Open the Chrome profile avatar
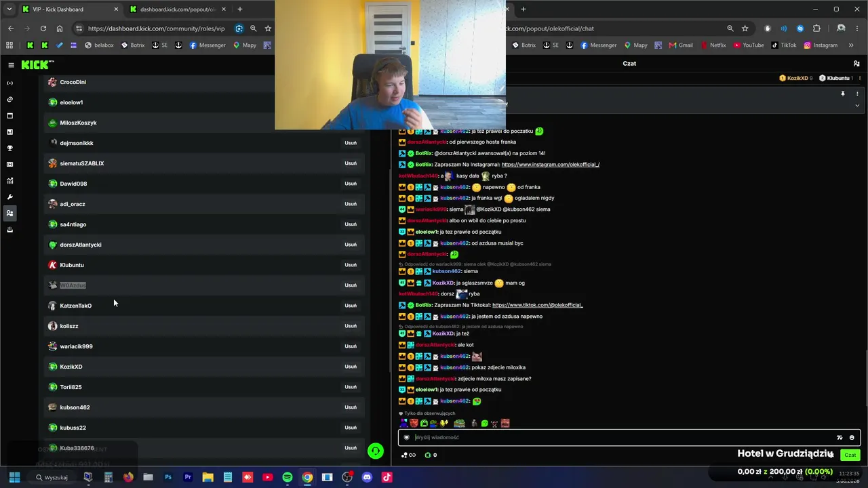The height and width of the screenshot is (488, 868). [841, 28]
